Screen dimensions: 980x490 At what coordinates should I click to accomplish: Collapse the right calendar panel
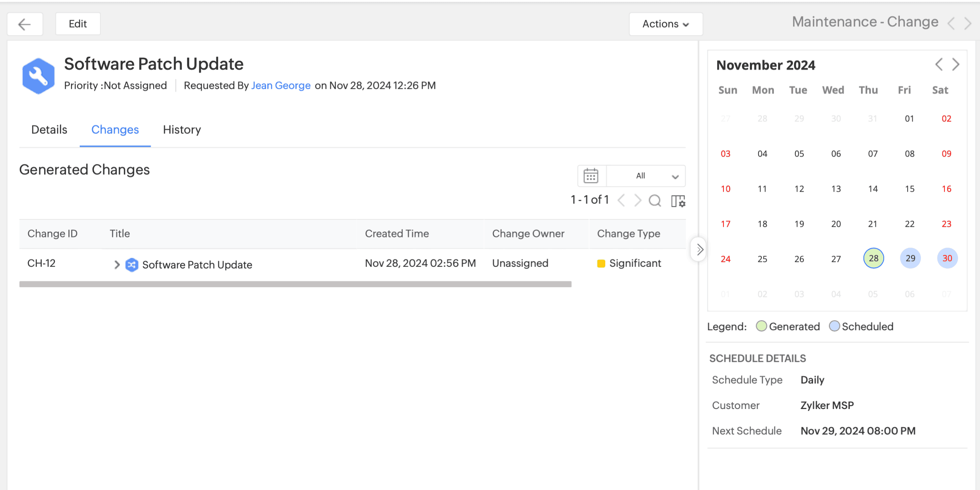pyautogui.click(x=699, y=250)
